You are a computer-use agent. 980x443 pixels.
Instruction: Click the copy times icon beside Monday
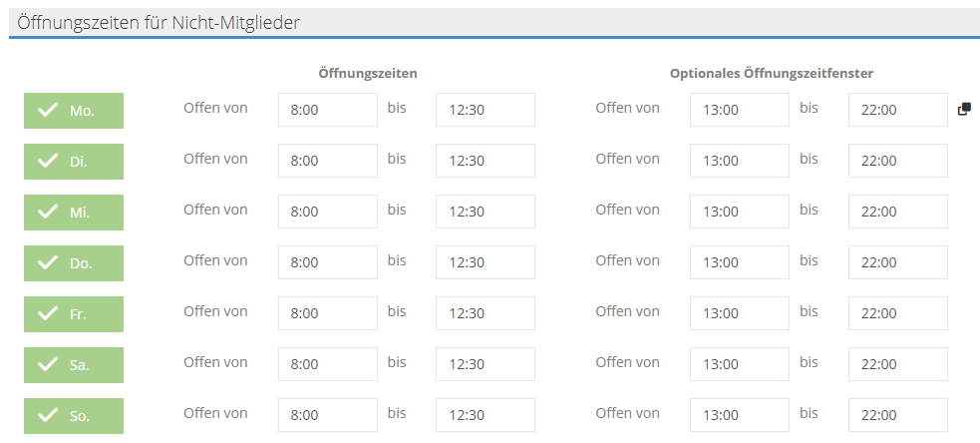tap(964, 110)
